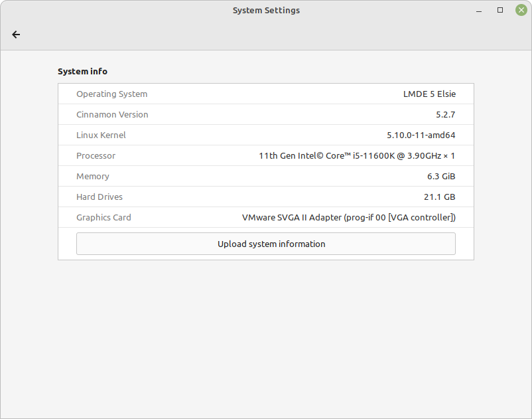Click the 21.1 GB hard drive value

[x=438, y=197]
